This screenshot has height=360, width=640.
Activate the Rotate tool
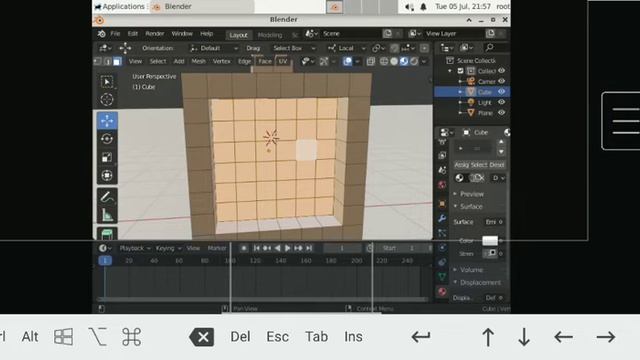pos(107,139)
